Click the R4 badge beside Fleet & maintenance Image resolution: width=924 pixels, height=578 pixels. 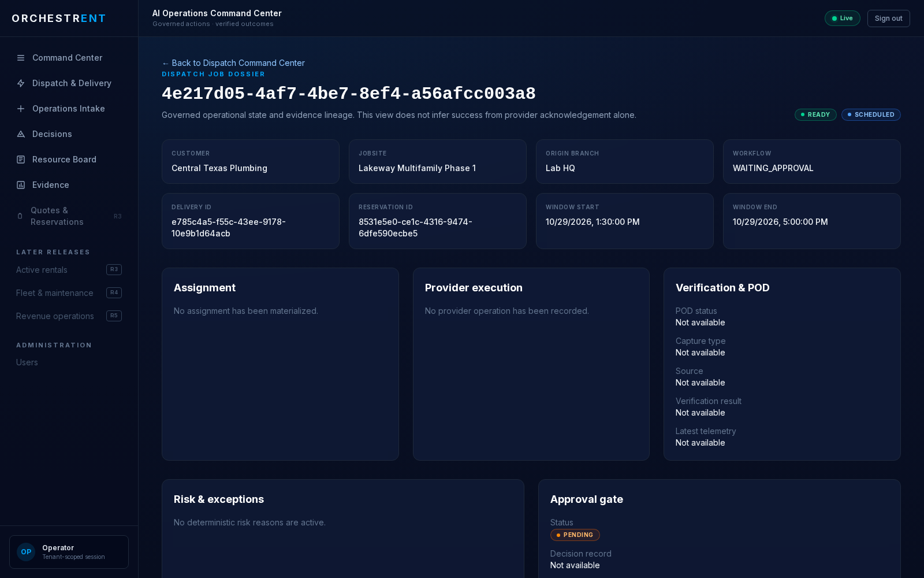pyautogui.click(x=114, y=292)
